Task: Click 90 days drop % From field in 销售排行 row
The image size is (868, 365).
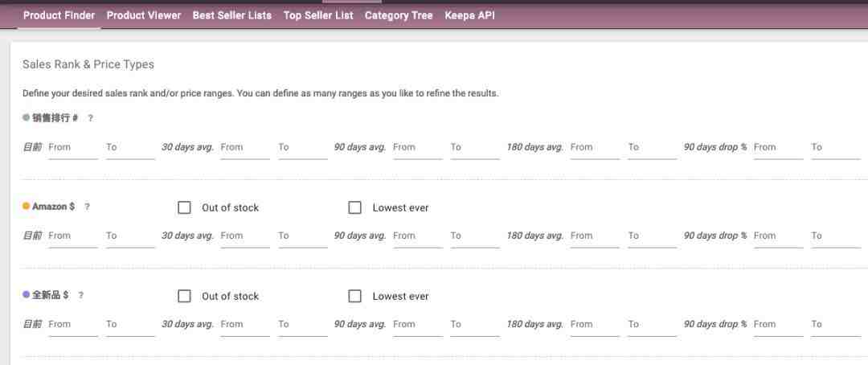Action: [778, 148]
